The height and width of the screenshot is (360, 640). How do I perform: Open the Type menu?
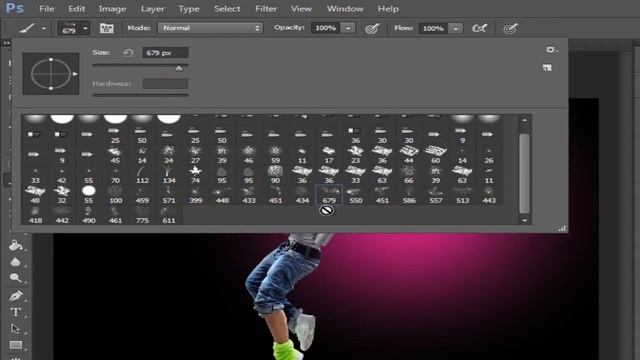click(x=189, y=9)
